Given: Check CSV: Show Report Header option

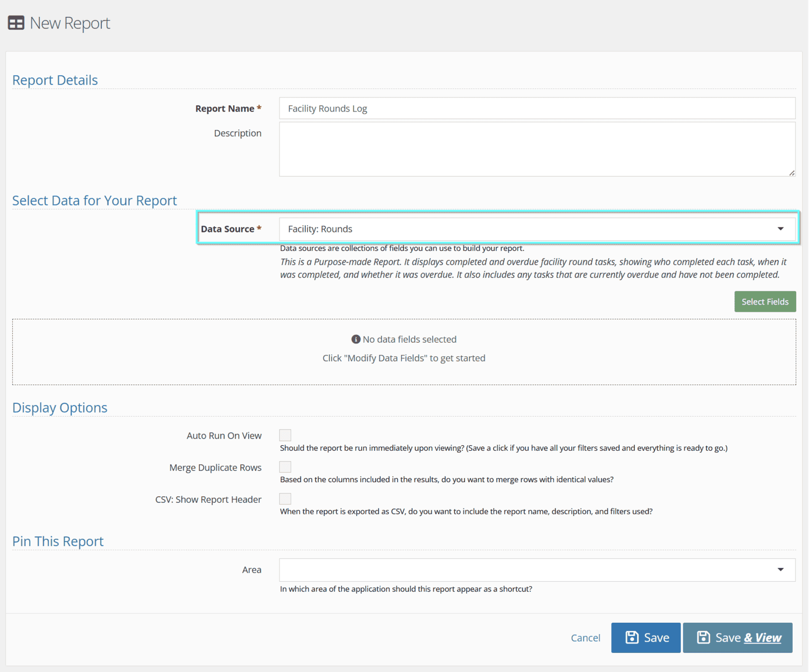Looking at the screenshot, I should [285, 499].
